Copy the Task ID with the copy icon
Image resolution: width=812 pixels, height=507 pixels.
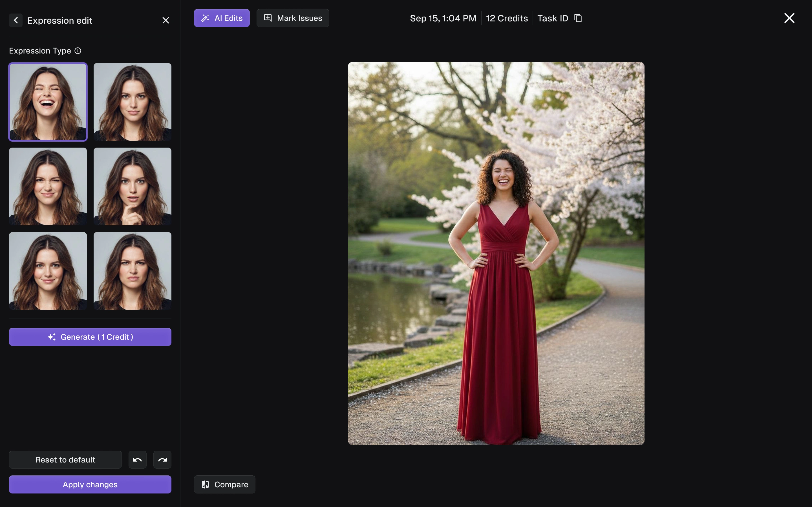click(578, 18)
